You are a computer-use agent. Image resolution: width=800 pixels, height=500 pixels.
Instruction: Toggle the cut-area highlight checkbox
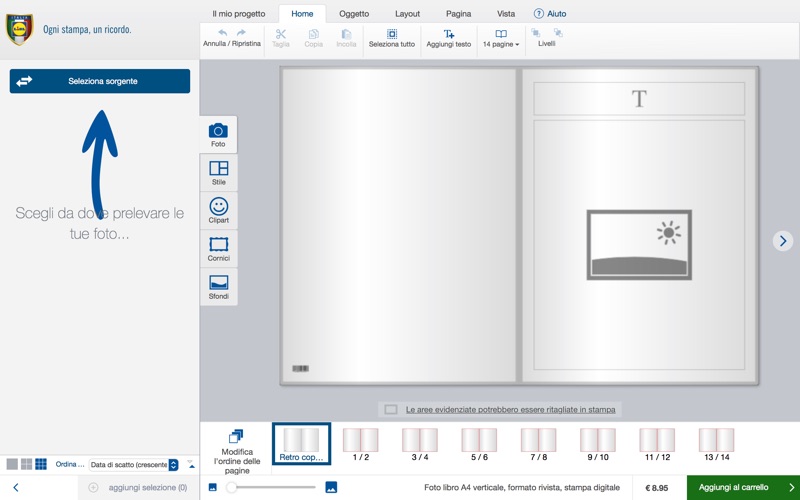391,410
